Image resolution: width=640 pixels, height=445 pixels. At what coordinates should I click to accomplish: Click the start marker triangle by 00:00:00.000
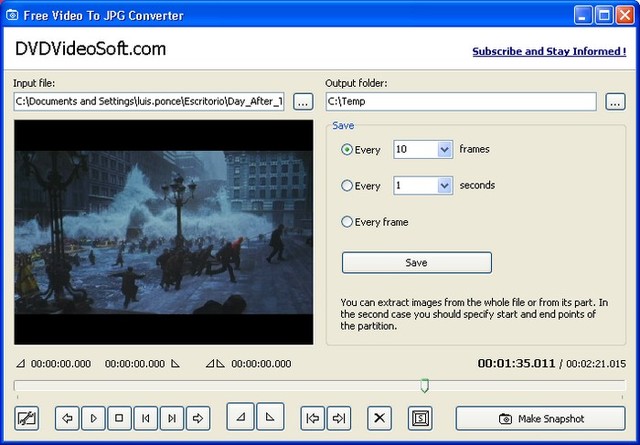tap(20, 363)
